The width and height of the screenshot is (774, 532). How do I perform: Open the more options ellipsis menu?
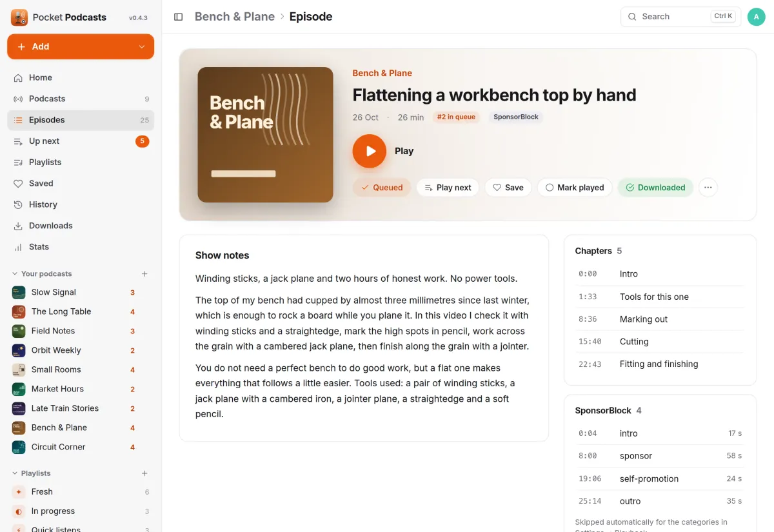708,188
